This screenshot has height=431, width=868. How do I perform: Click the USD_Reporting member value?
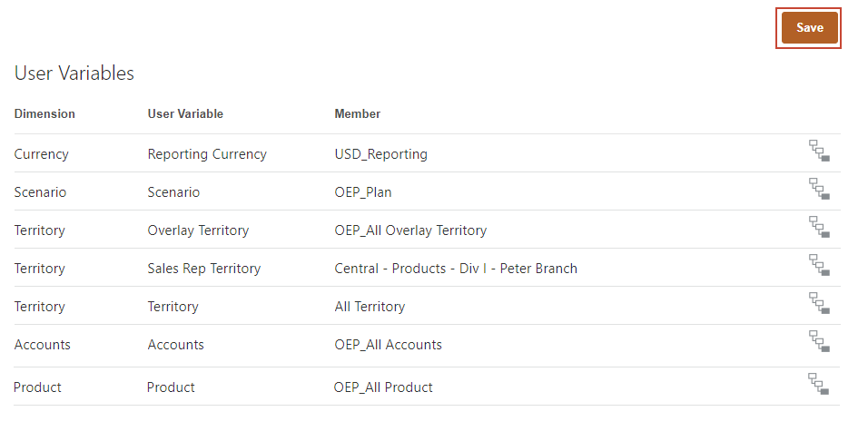point(380,154)
